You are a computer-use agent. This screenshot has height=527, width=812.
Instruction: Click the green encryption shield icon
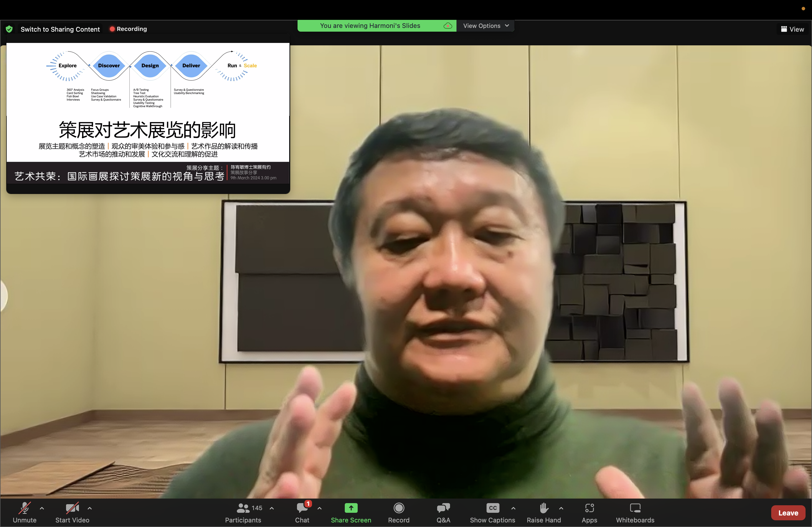pos(9,29)
